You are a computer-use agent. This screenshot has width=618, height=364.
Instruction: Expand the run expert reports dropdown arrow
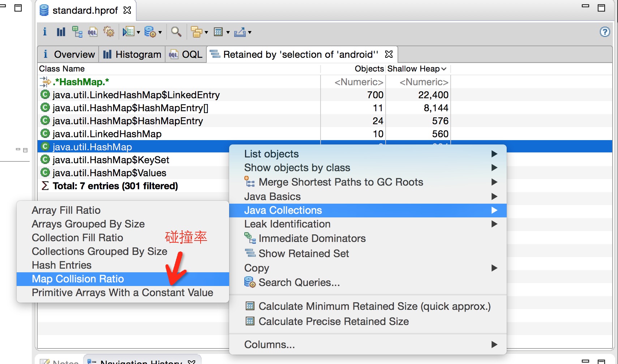(x=138, y=32)
